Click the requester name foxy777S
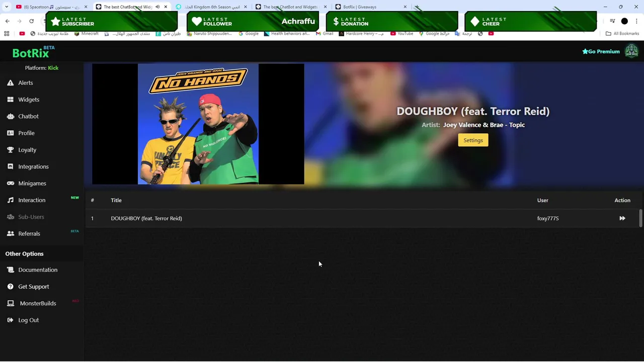This screenshot has height=362, width=644. coord(548,218)
